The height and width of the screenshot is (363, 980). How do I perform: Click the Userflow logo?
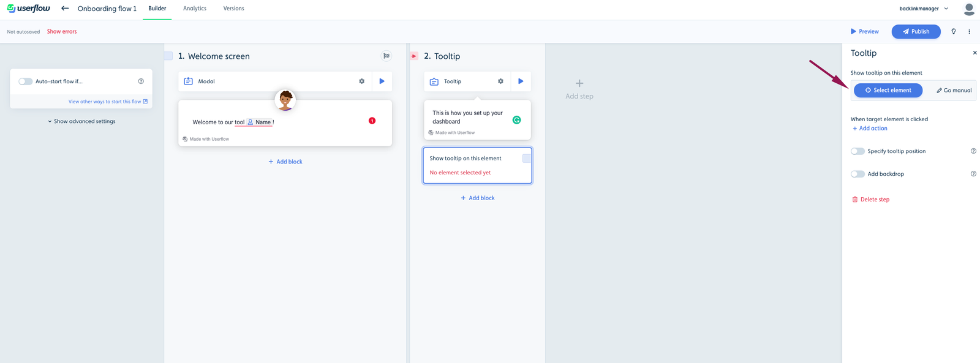pos(28,9)
